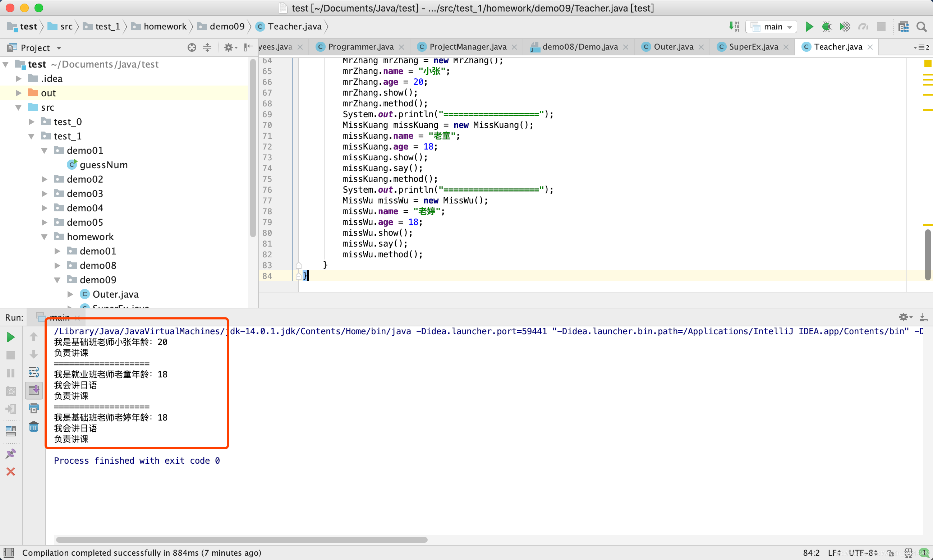Pin the Run tab
933x560 pixels.
point(11,453)
